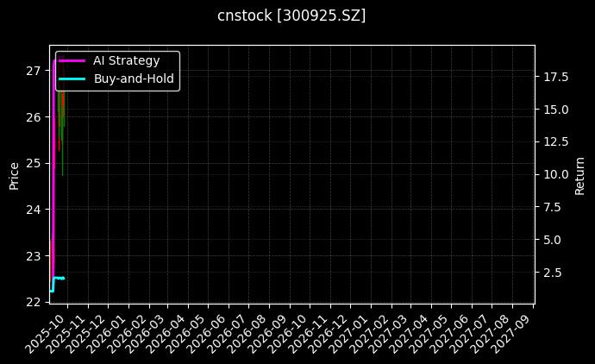The image size is (595, 364).
Task: Click return tick label 17.5
Action: pyautogui.click(x=556, y=77)
